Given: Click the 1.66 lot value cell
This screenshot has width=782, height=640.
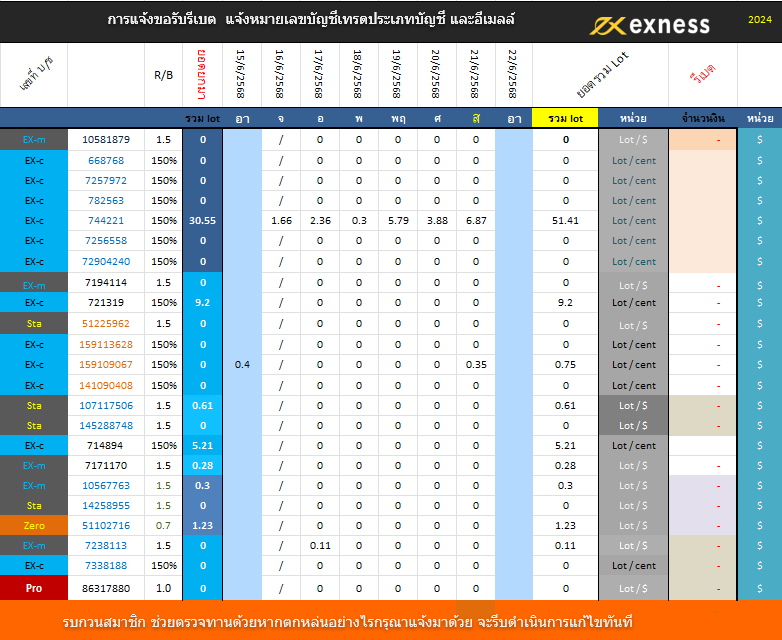Looking at the screenshot, I should (281, 220).
